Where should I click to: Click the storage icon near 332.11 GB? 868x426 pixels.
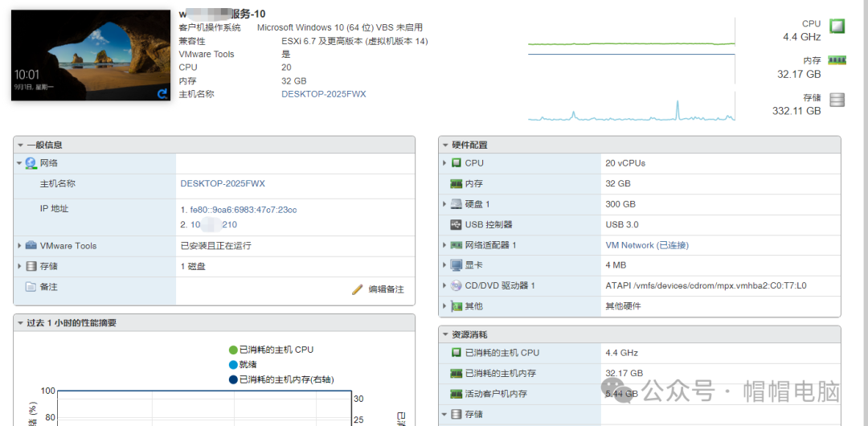pos(837,100)
